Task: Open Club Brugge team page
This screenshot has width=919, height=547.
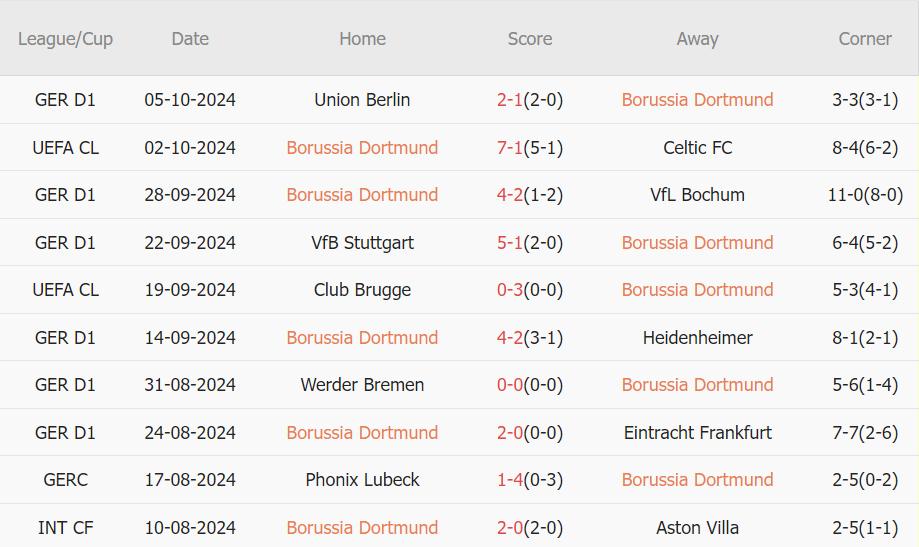Action: (x=362, y=290)
